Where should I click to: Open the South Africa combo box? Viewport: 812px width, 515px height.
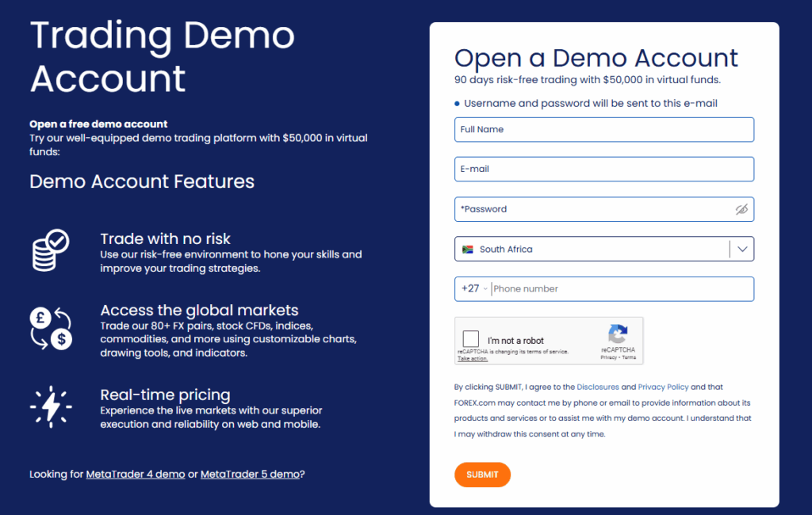point(604,249)
